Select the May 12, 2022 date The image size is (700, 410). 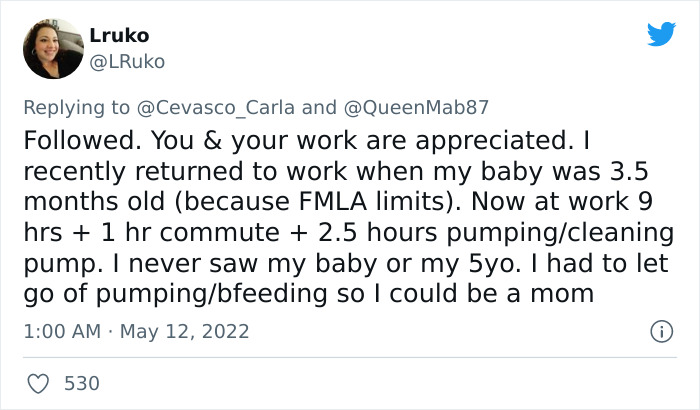tap(187, 331)
